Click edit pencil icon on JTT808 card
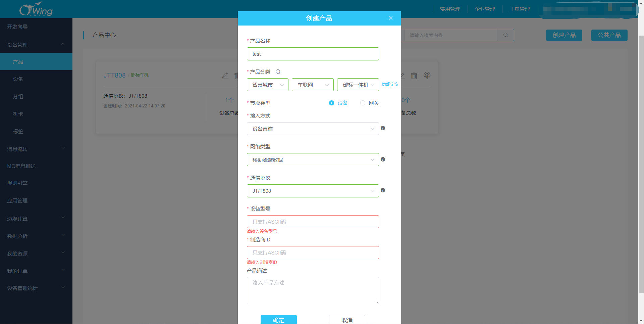 (225, 76)
